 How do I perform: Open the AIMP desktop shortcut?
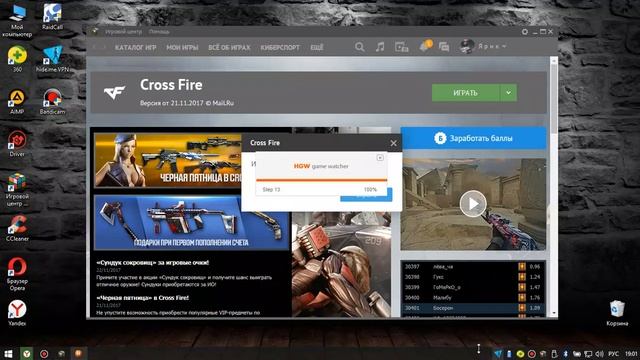pyautogui.click(x=17, y=102)
